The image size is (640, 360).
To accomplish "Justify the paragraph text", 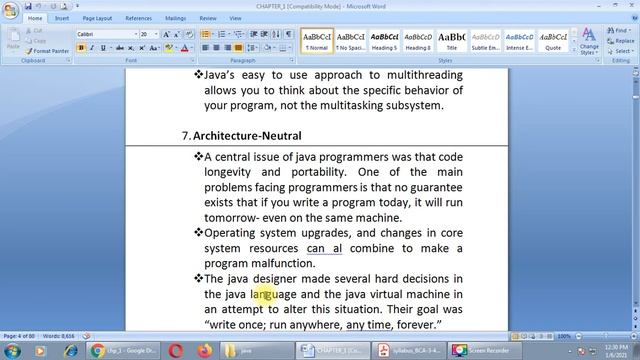I will click(x=238, y=48).
